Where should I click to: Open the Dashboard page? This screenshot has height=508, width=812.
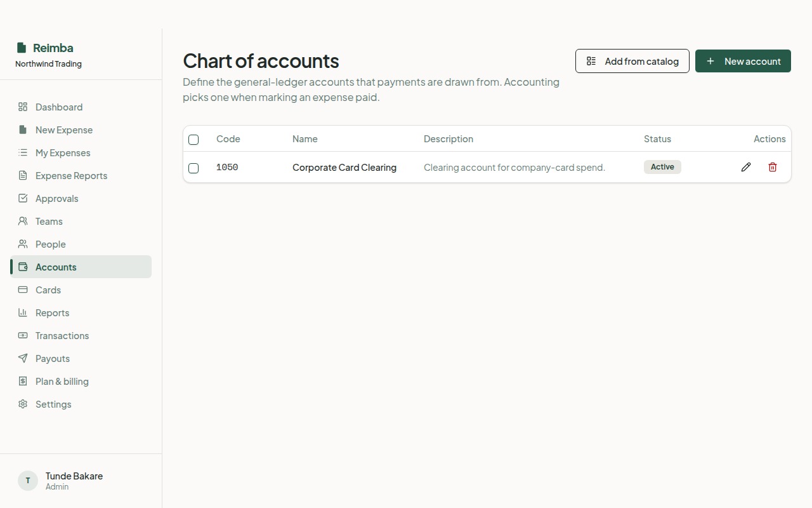(x=81, y=107)
